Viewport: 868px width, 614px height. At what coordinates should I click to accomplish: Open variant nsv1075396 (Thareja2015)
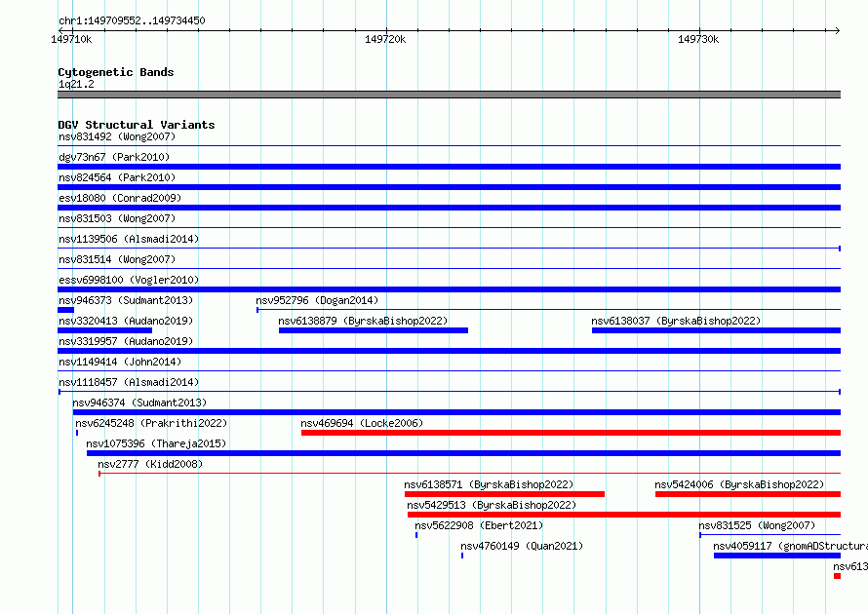[156, 443]
